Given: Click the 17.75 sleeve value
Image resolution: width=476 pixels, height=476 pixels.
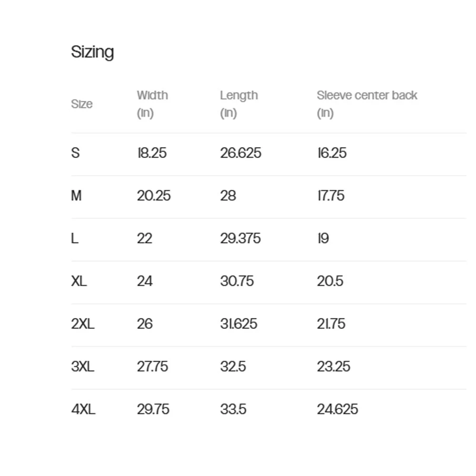Looking at the screenshot, I should 331,196.
